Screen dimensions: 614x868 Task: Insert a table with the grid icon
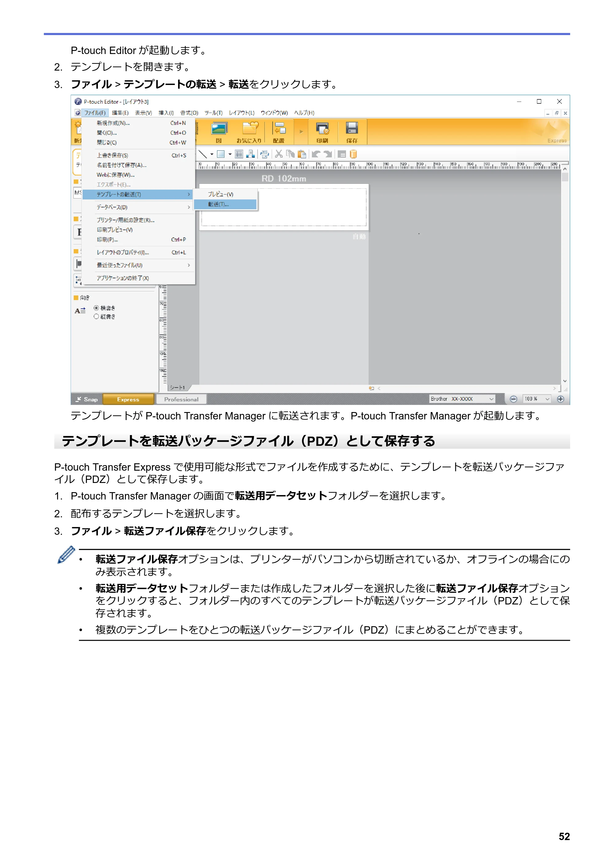(239, 154)
